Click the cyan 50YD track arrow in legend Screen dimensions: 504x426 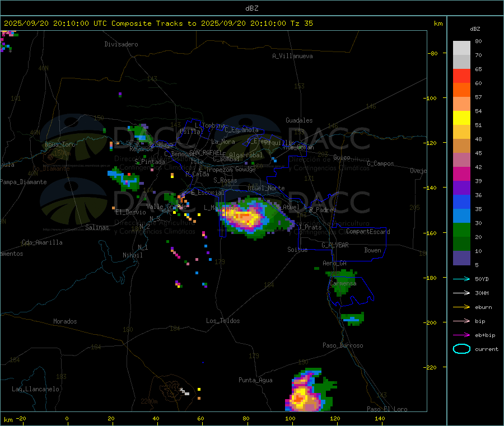[461, 279]
